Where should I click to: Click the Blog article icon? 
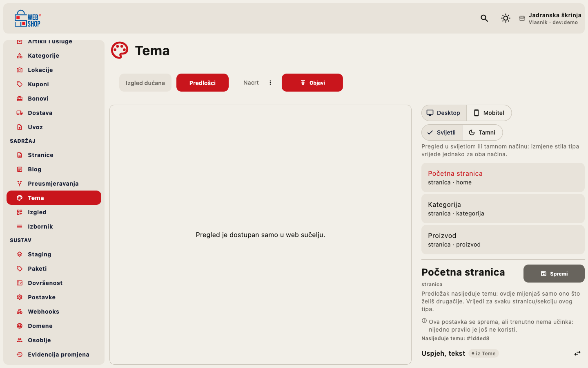click(20, 169)
